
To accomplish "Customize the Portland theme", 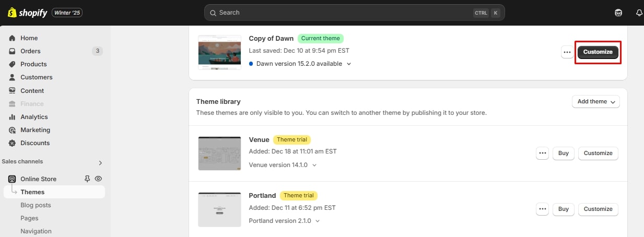I will pyautogui.click(x=598, y=209).
